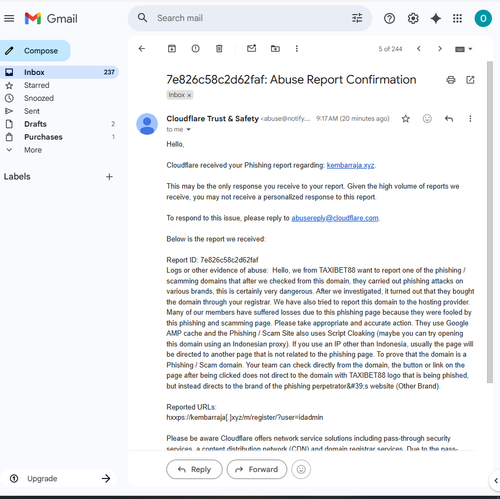
Task: Go to the newer email
Action: [419, 49]
